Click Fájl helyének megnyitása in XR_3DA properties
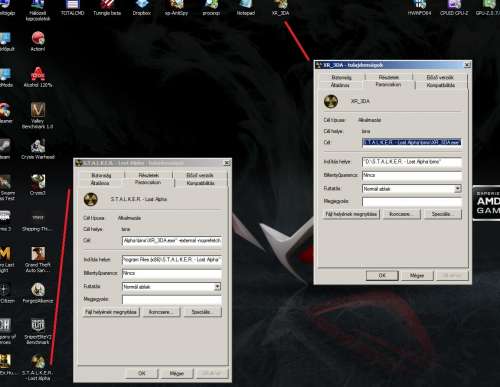 tap(351, 214)
